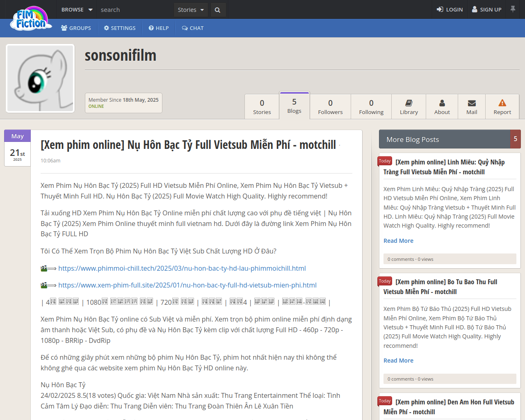Click the sonsonifilm username heading
This screenshot has width=525, height=420.
(x=120, y=55)
